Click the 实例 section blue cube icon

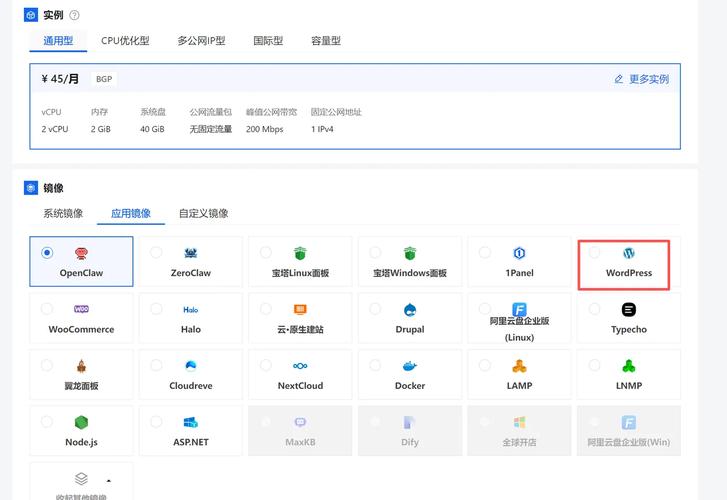[x=31, y=15]
